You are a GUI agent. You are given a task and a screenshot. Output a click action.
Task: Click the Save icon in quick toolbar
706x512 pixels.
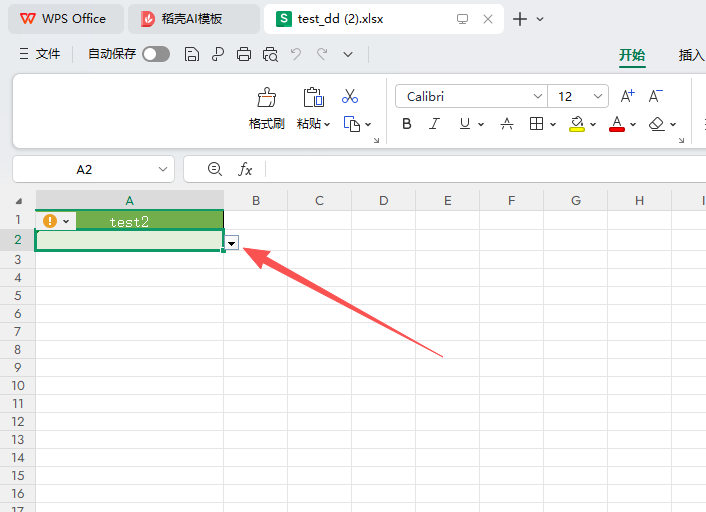pyautogui.click(x=192, y=55)
